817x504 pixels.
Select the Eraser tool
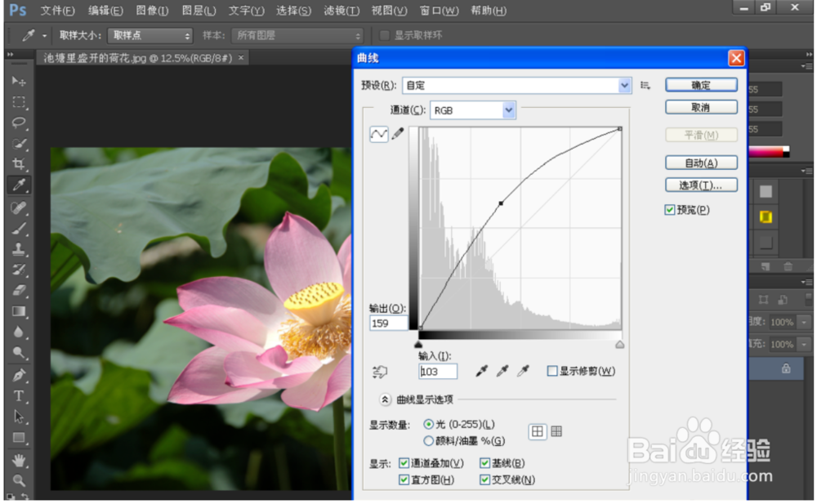coord(19,290)
